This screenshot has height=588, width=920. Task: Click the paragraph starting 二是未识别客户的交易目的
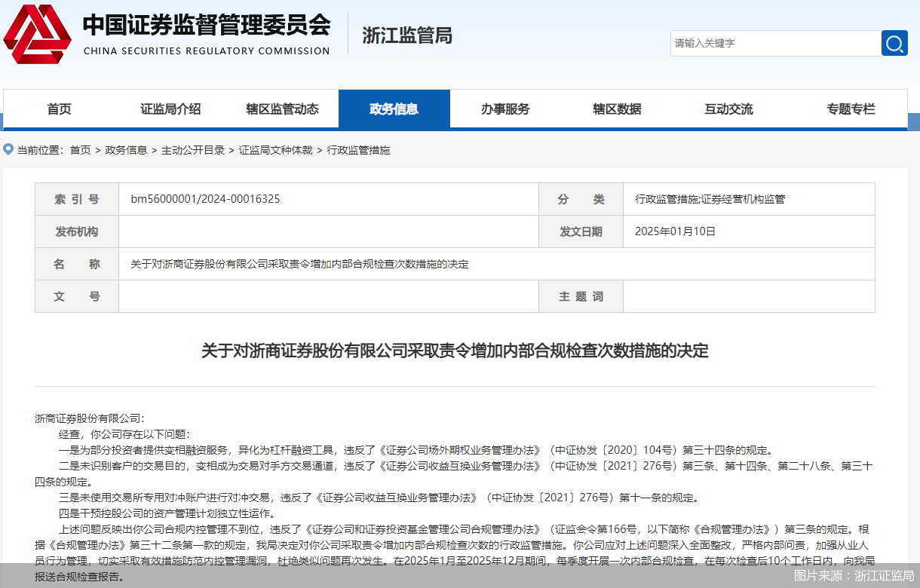(453, 473)
